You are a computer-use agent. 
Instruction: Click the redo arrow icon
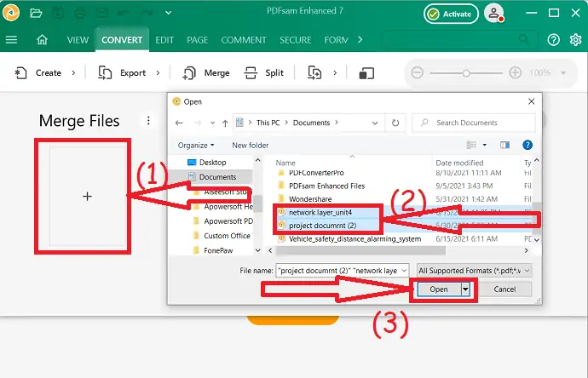(146, 13)
